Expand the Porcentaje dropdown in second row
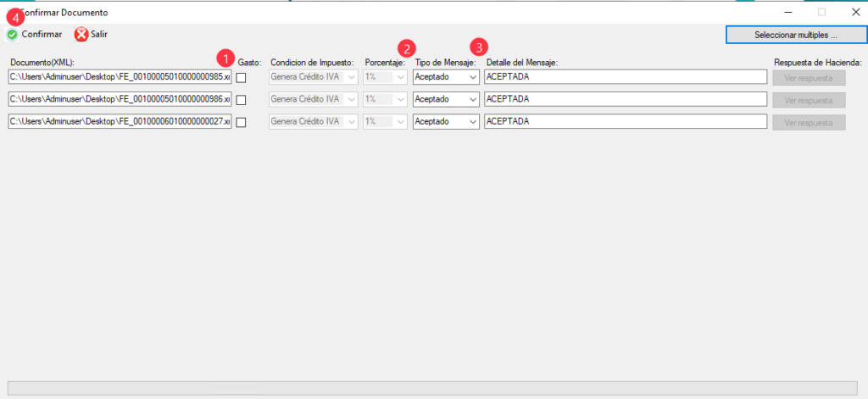Image resolution: width=868 pixels, height=399 pixels. (386, 99)
